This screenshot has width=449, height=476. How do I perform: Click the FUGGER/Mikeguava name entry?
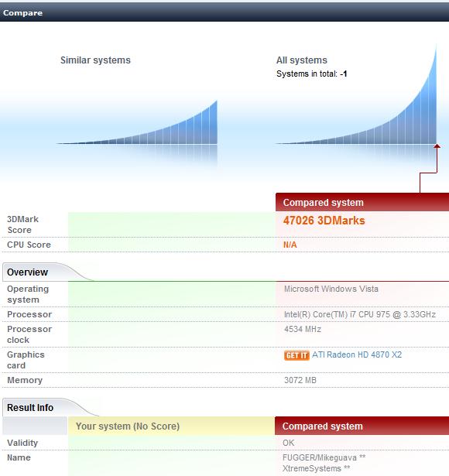pos(324,463)
